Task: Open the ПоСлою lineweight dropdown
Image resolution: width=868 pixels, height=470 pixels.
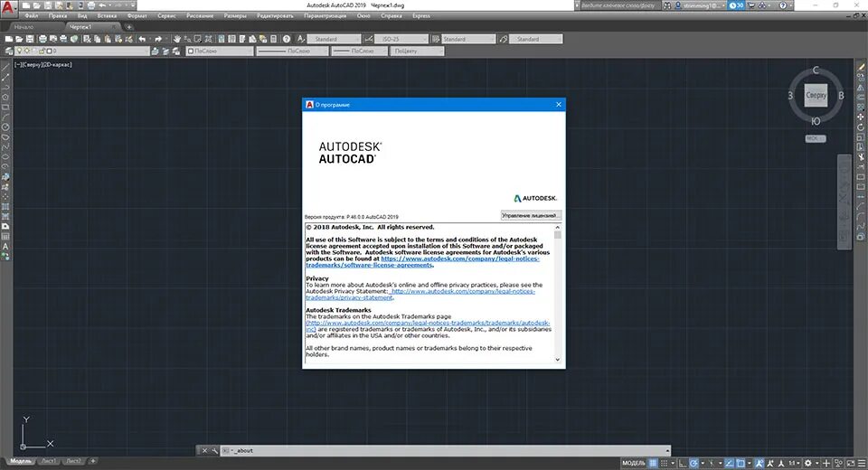Action: (359, 51)
